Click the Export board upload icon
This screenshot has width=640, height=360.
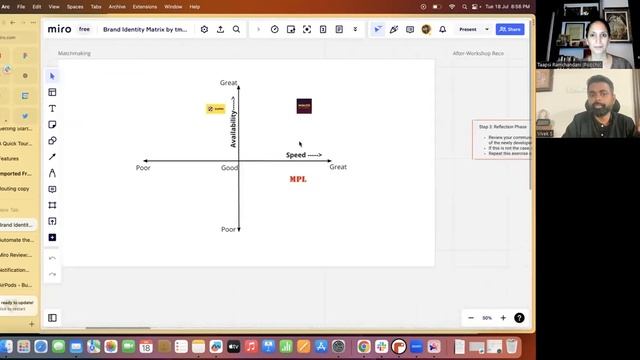(220, 29)
